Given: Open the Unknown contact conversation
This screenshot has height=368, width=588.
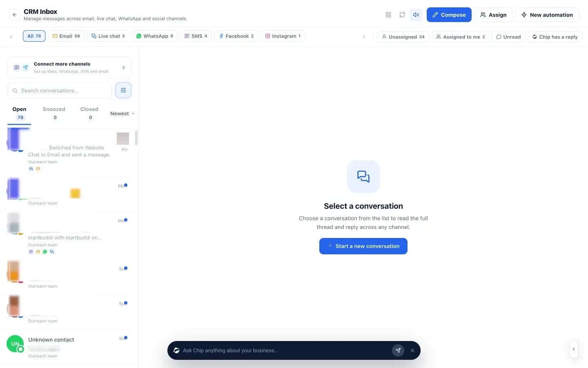Looking at the screenshot, I should point(67,347).
